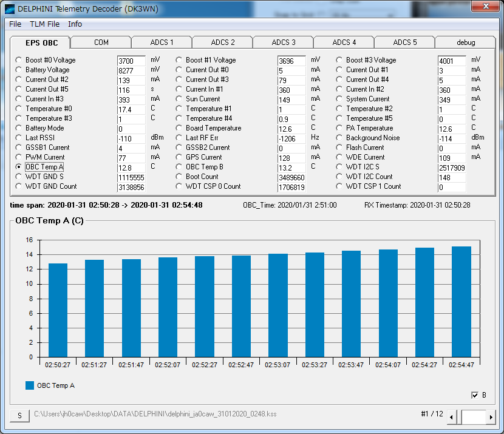
Task: Switch to the ADCS 4 tab
Action: (x=344, y=42)
